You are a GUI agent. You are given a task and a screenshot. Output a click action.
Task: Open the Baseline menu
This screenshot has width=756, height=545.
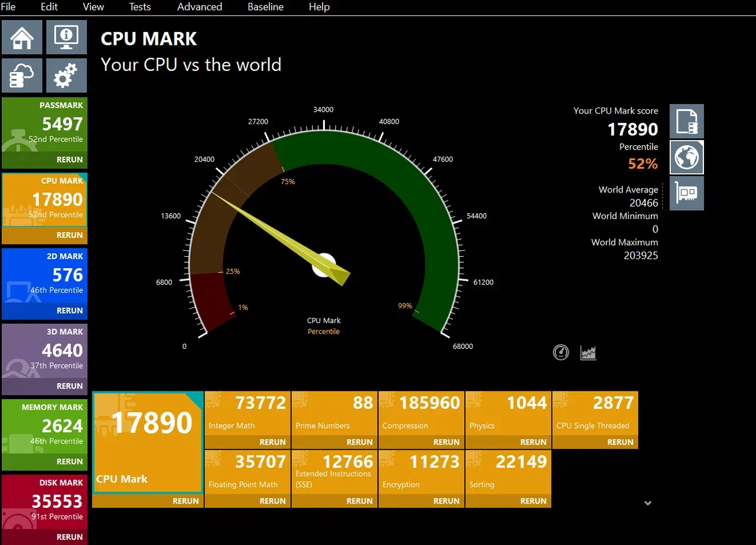[x=265, y=7]
